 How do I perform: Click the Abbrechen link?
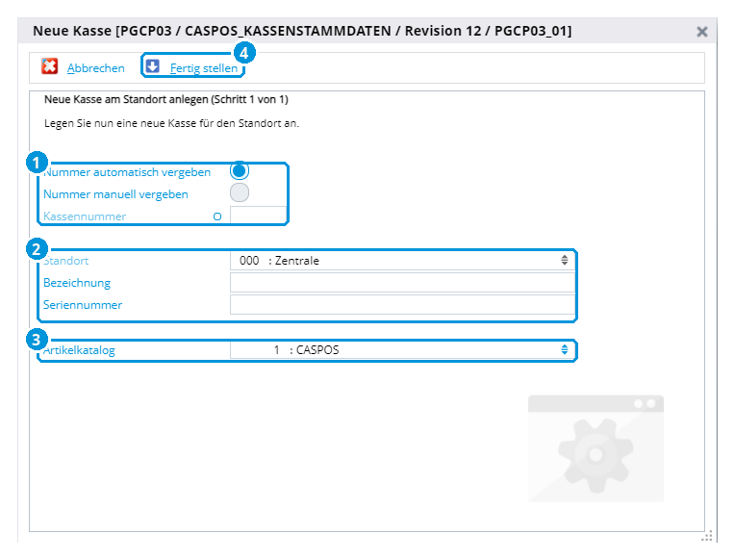pos(95,68)
